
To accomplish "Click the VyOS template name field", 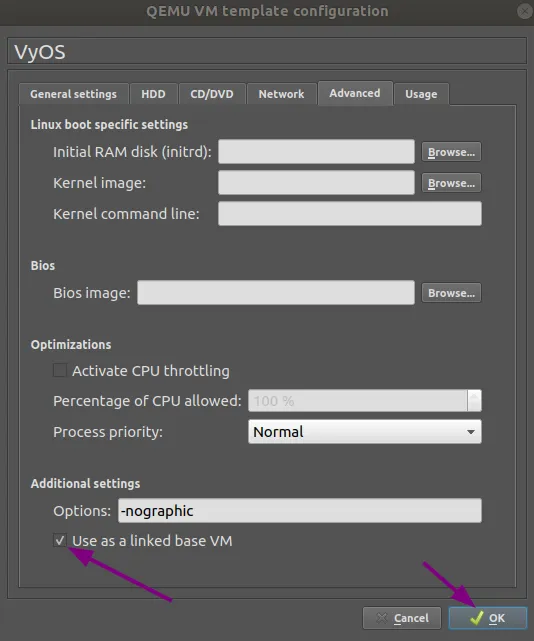I will (x=267, y=52).
